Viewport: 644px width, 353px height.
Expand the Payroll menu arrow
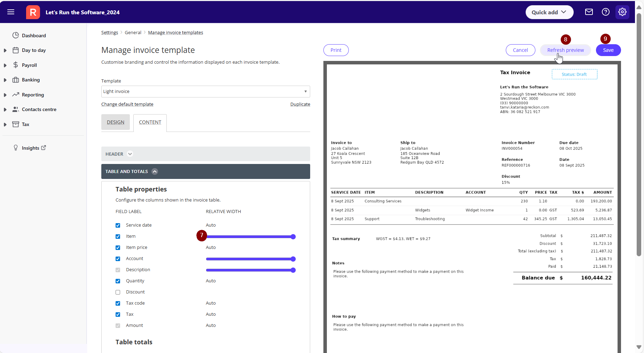tap(5, 65)
